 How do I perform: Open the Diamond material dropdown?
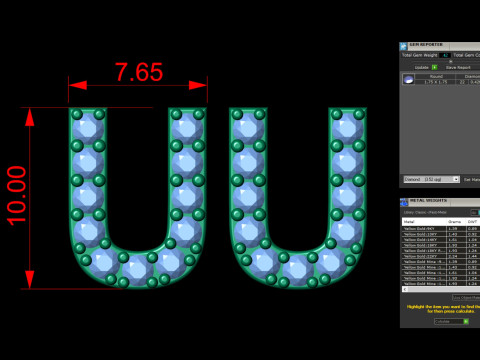(x=432, y=179)
